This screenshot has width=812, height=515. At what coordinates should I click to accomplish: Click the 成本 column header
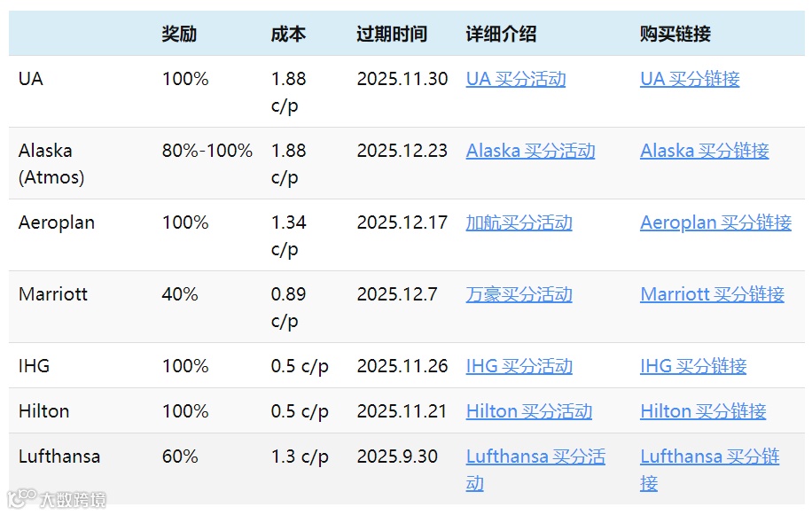click(288, 34)
